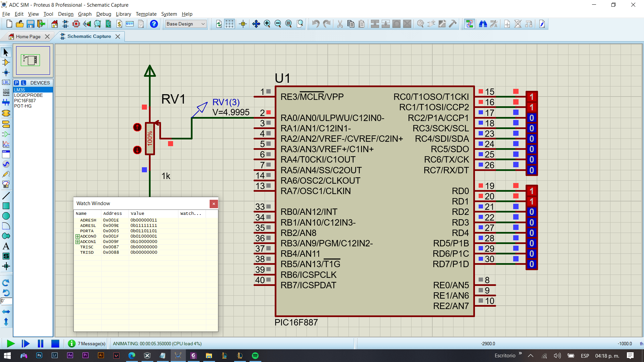Activate Component Mode tool

pyautogui.click(x=6, y=62)
